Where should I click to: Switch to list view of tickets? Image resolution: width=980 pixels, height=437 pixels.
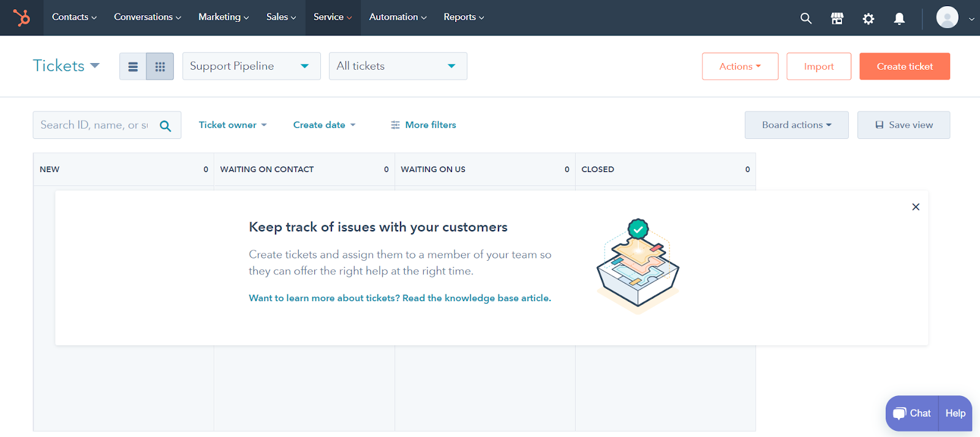click(x=133, y=66)
